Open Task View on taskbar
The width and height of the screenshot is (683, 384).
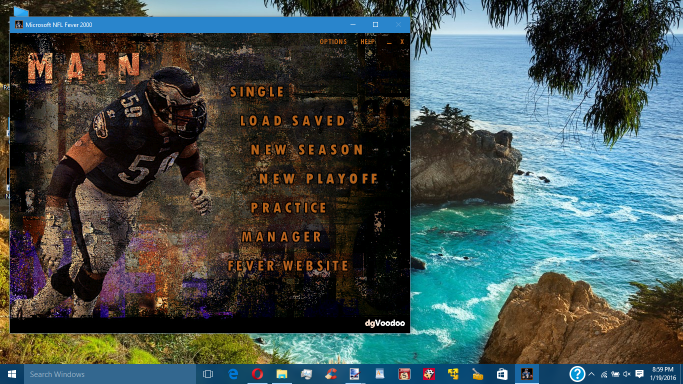tap(208, 374)
